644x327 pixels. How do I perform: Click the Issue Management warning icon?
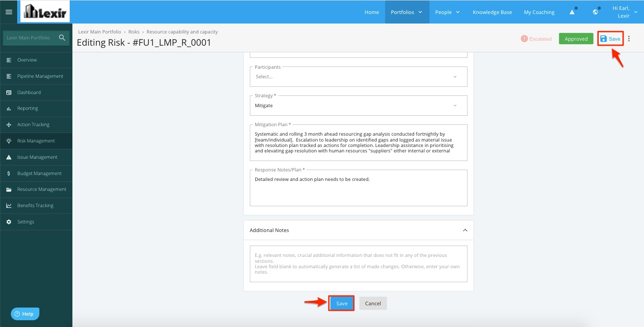coord(9,157)
